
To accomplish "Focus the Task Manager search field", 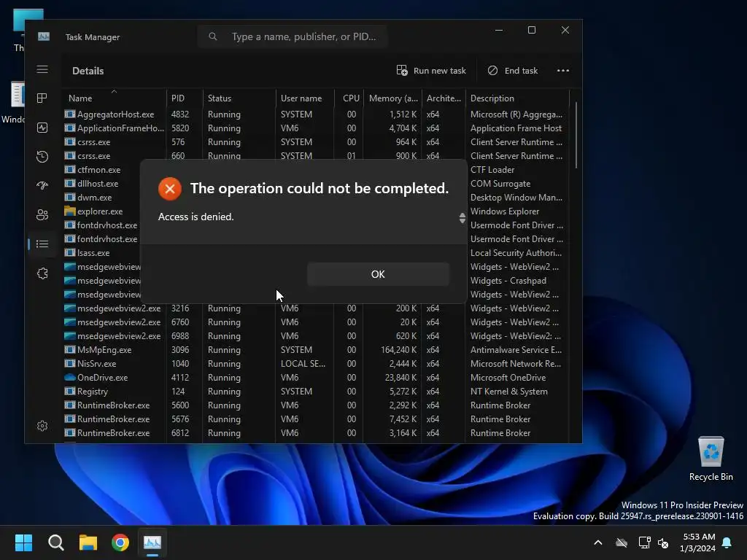I will tap(293, 36).
